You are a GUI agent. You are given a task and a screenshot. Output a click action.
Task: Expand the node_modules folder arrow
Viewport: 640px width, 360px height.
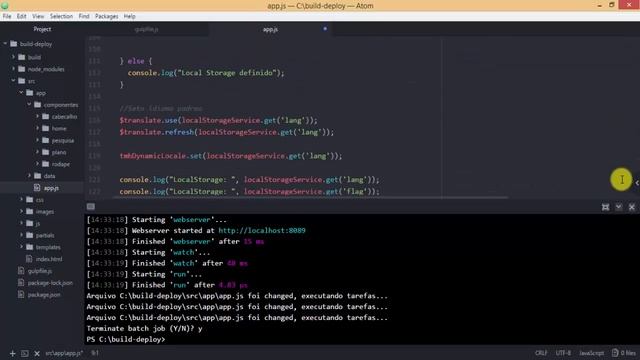coord(13,69)
